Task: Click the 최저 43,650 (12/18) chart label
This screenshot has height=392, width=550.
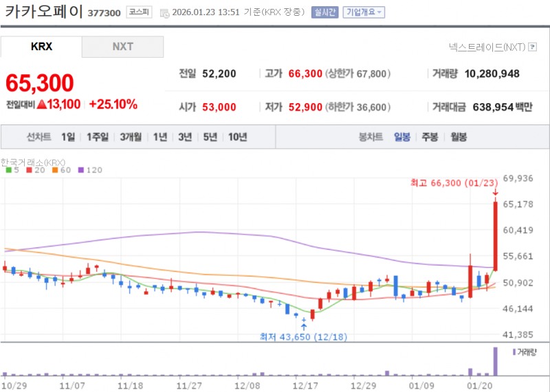Action: pyautogui.click(x=303, y=337)
